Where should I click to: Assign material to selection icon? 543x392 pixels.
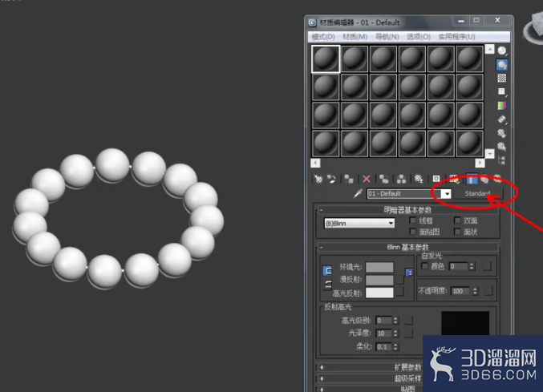(x=349, y=179)
